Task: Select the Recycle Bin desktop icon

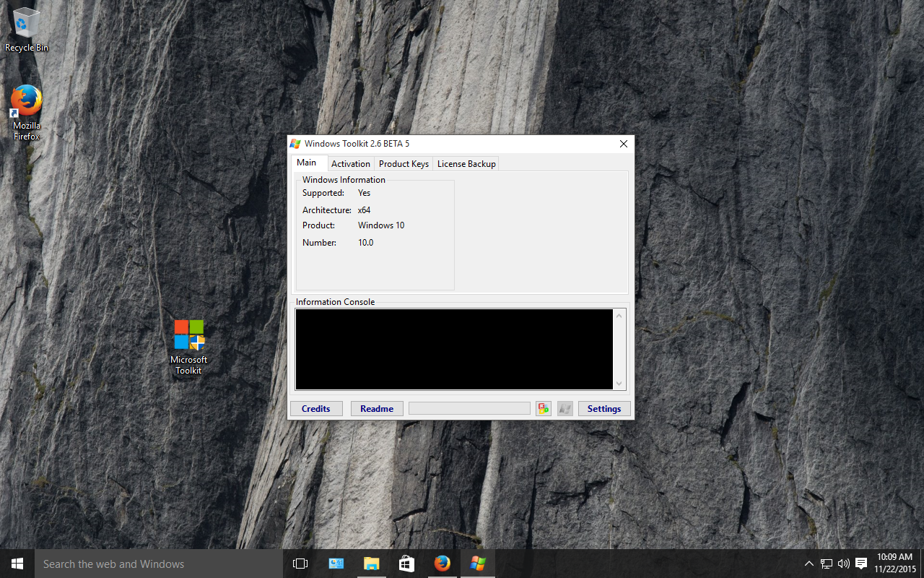Action: tap(26, 30)
